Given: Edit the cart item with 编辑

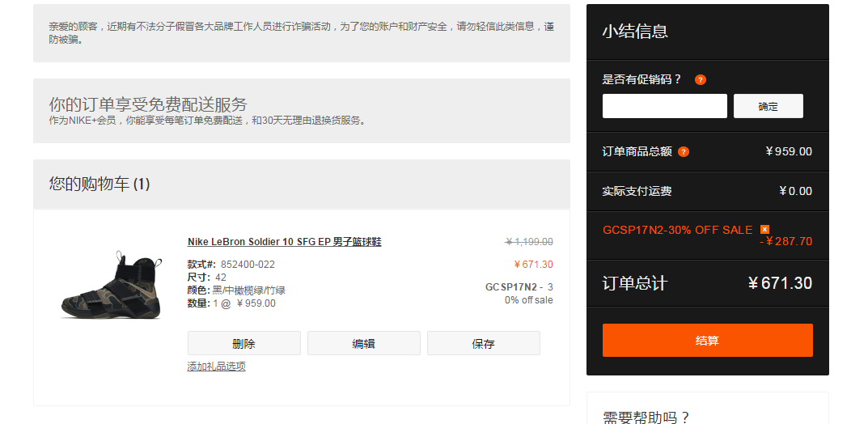Looking at the screenshot, I should click(364, 343).
